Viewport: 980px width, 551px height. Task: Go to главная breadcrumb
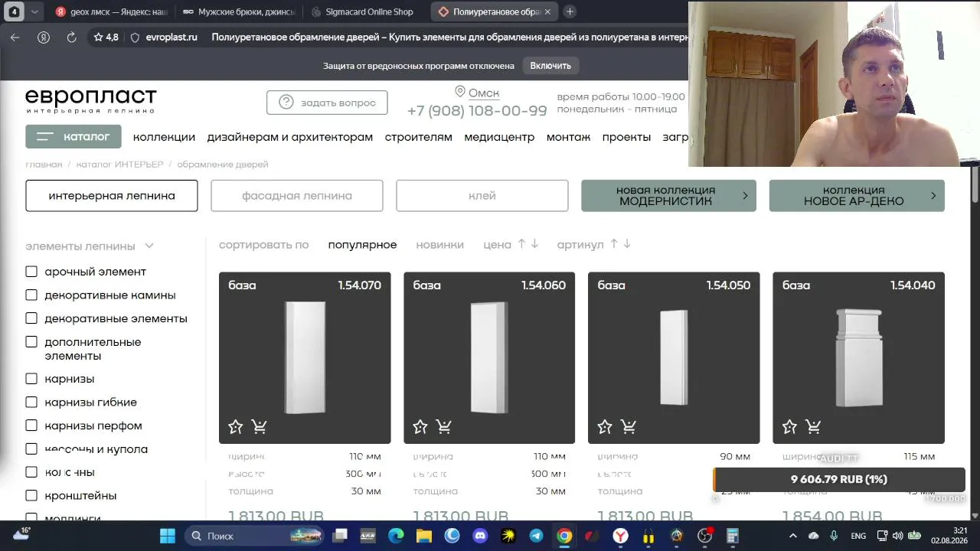coord(44,165)
